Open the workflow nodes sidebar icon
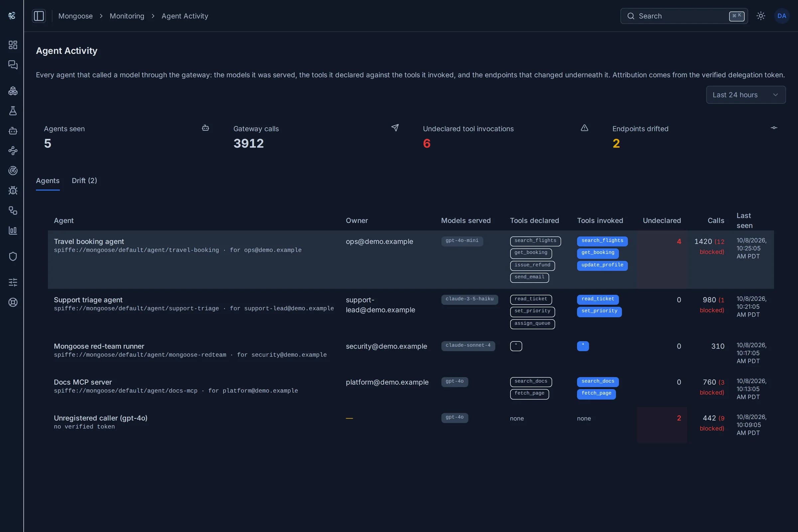Viewport: 798px width, 532px height. [x=13, y=151]
